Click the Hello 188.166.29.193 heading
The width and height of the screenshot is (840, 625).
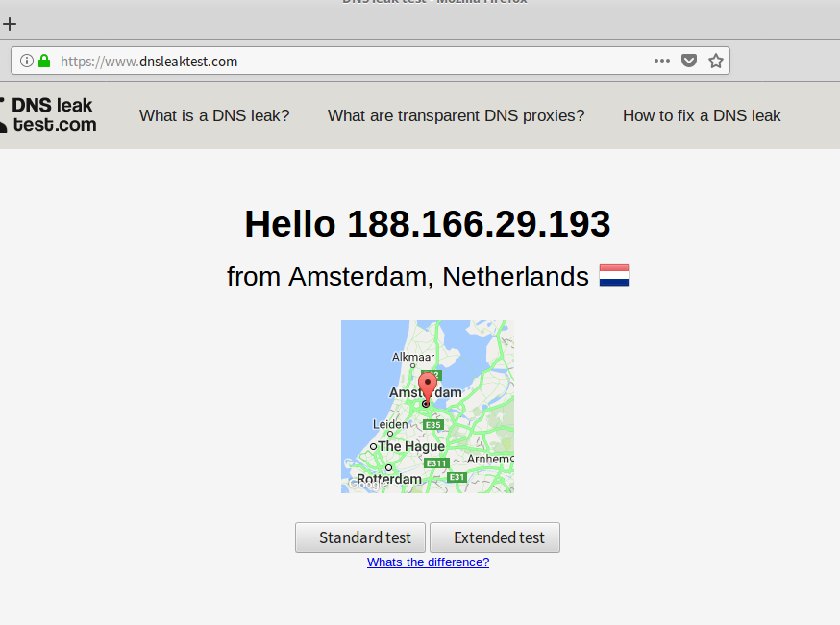click(x=427, y=224)
